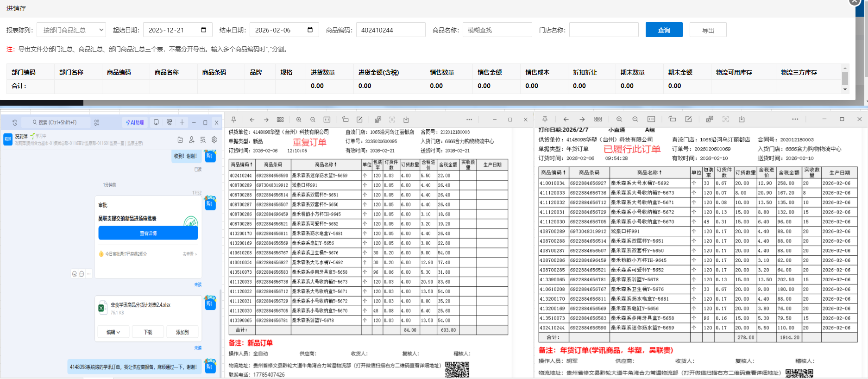Zoom in on the left order image
868x379 pixels.
[x=299, y=120]
